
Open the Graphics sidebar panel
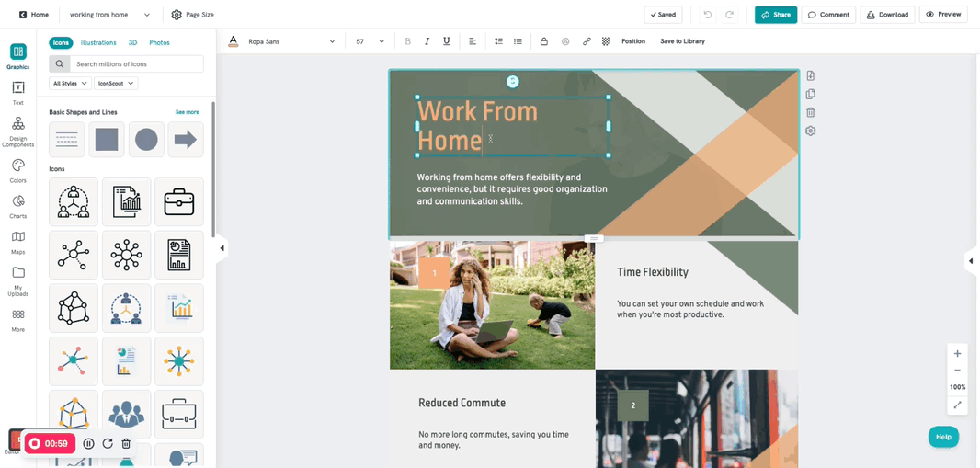pyautogui.click(x=18, y=56)
